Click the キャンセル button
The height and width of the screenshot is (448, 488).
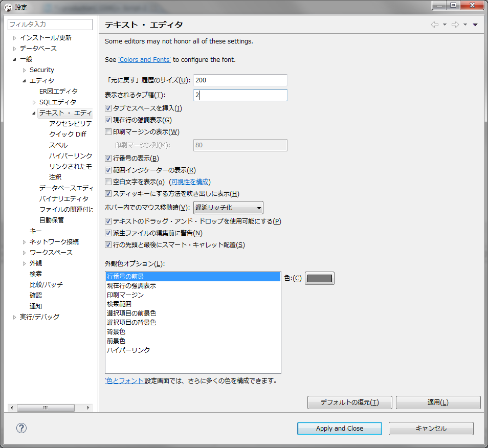coord(431,429)
